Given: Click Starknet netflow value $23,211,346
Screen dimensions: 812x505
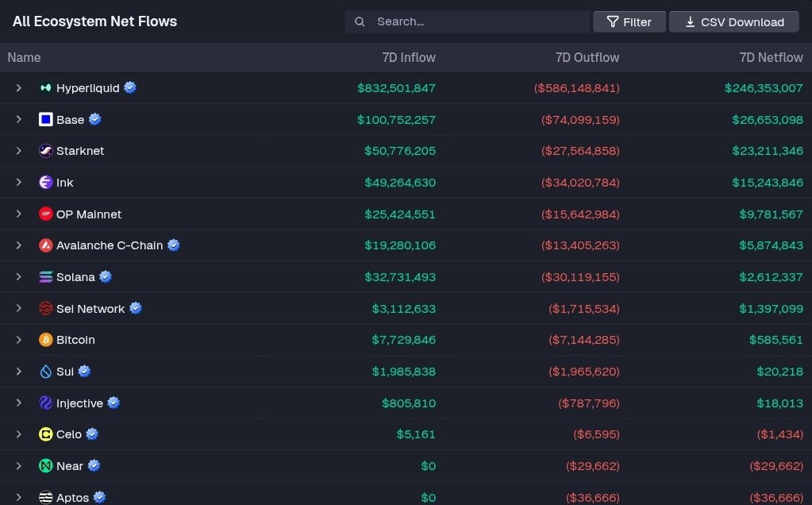Looking at the screenshot, I should (768, 151).
